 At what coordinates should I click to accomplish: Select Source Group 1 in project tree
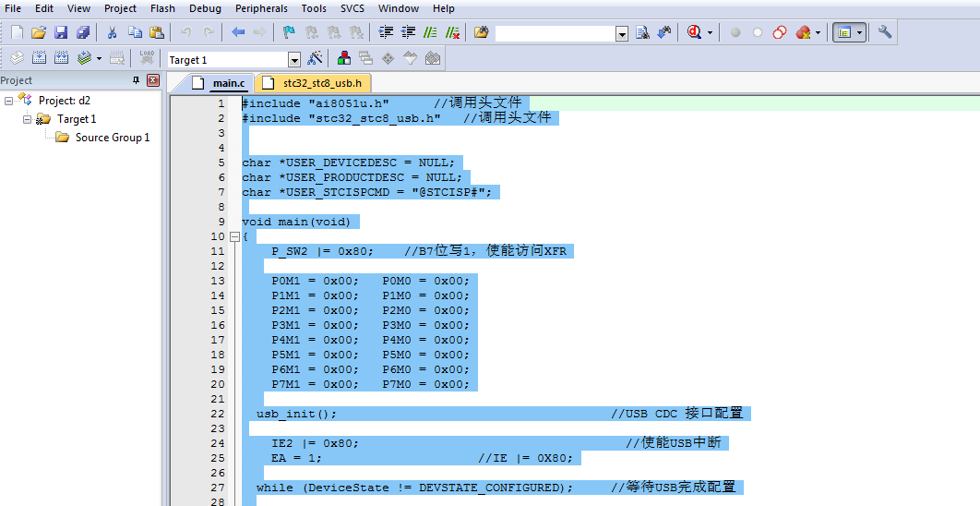coord(113,138)
